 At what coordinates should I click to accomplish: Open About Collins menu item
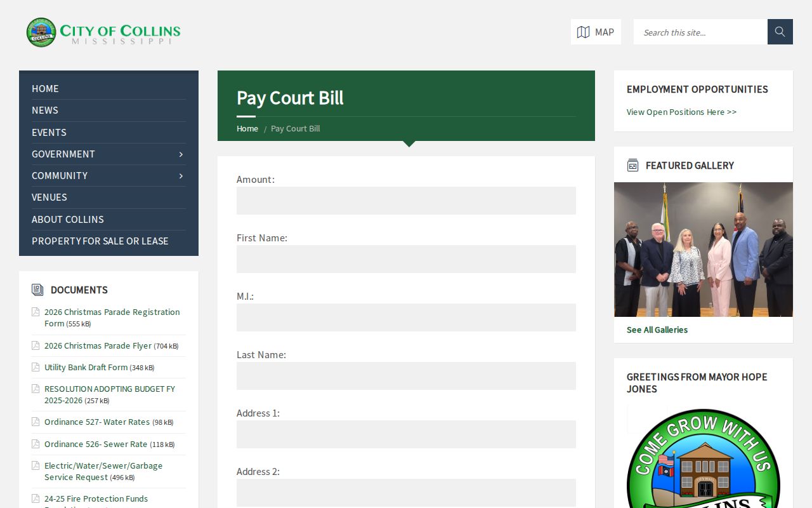tap(68, 219)
